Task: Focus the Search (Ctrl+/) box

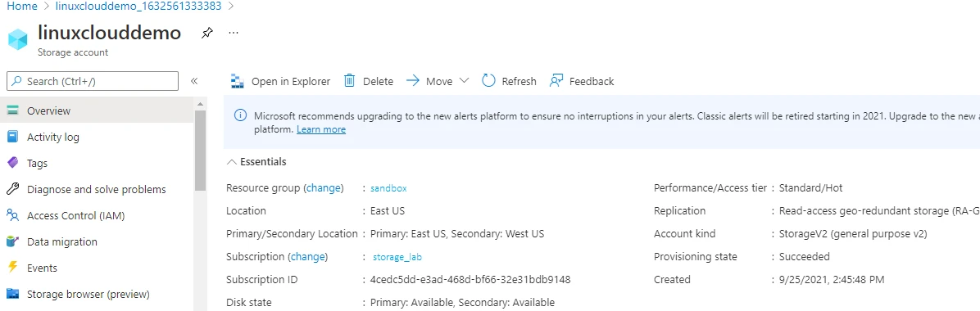Action: pos(93,81)
